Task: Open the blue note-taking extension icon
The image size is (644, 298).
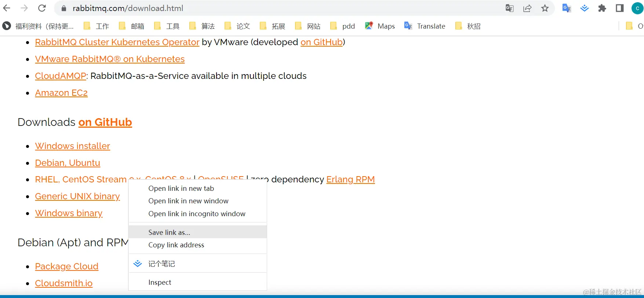Action: click(585, 8)
